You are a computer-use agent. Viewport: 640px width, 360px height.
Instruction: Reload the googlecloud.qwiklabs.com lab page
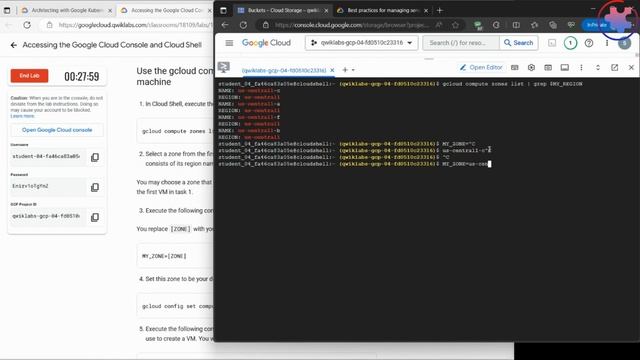tap(27, 25)
